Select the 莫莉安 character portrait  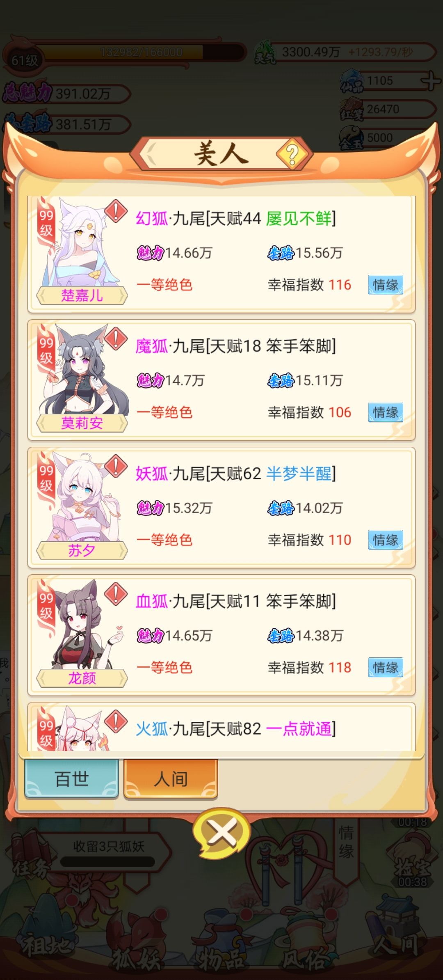click(x=82, y=378)
